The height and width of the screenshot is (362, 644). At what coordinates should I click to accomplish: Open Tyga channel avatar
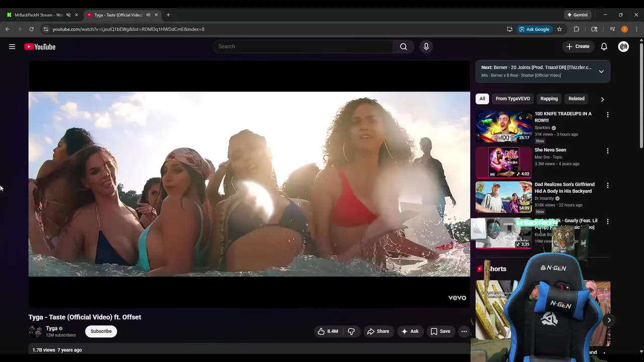click(x=35, y=331)
